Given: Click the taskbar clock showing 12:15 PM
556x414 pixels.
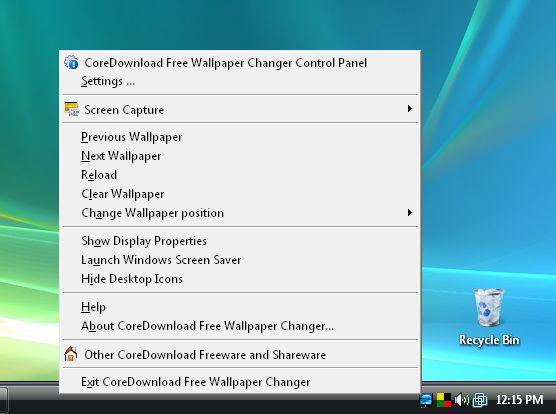Looking at the screenshot, I should coord(519,400).
